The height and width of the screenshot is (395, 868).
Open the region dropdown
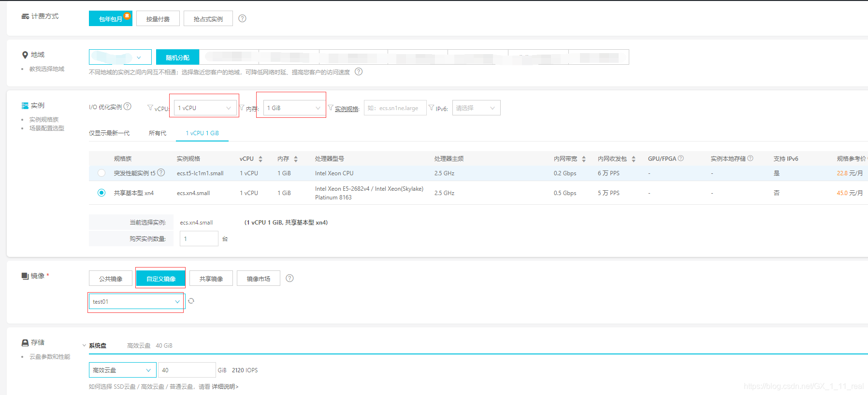120,57
